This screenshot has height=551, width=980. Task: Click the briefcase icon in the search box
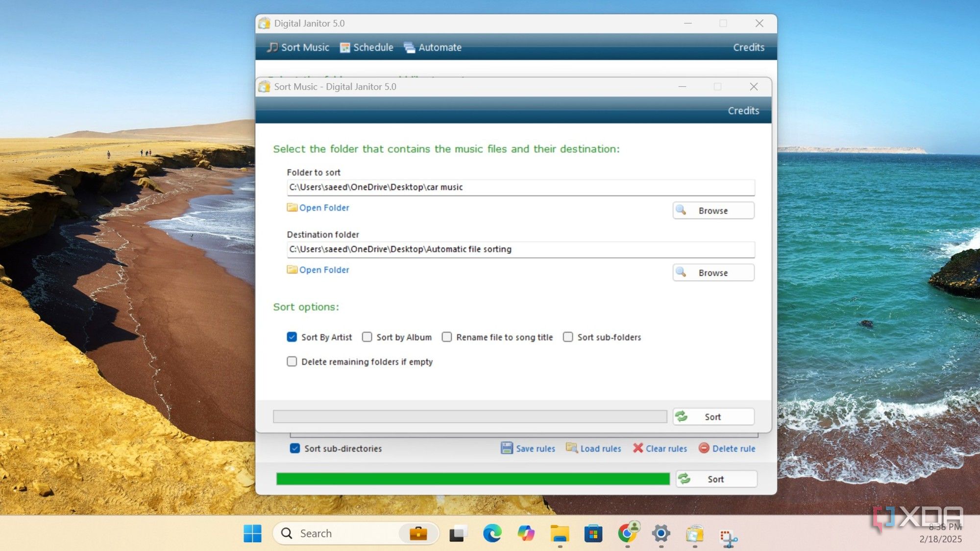(418, 533)
